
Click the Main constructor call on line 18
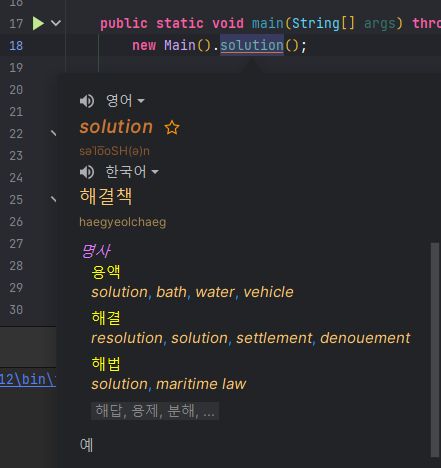(179, 45)
